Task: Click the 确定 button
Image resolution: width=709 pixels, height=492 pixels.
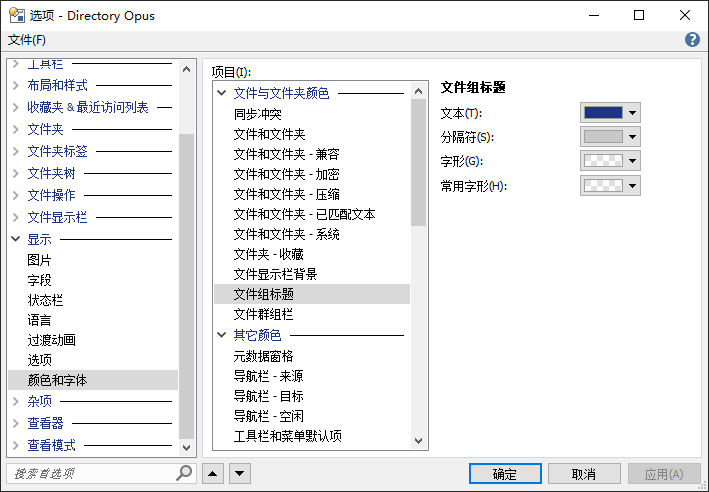Action: 505,474
